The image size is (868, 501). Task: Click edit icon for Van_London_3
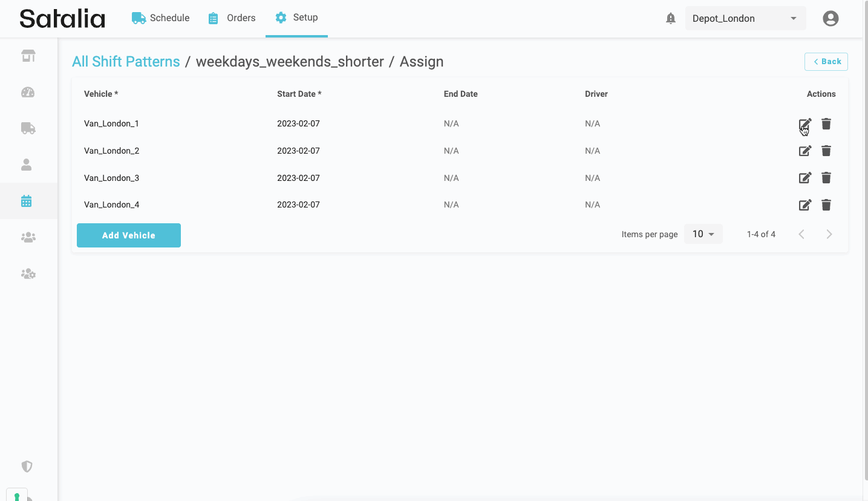804,178
